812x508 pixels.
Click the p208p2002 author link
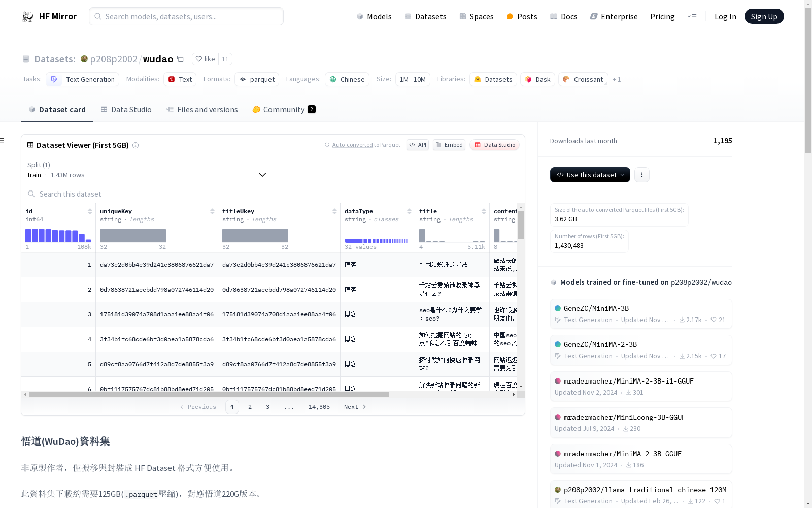(114, 59)
